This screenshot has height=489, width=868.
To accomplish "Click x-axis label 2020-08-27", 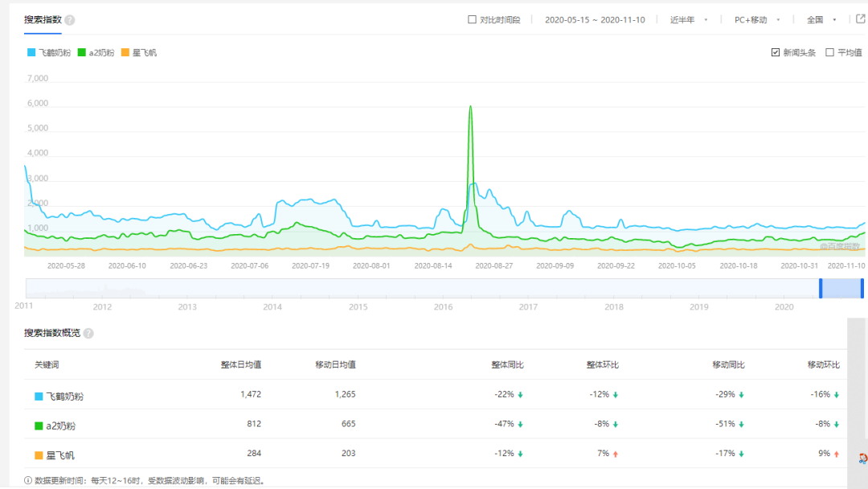I will pos(493,266).
